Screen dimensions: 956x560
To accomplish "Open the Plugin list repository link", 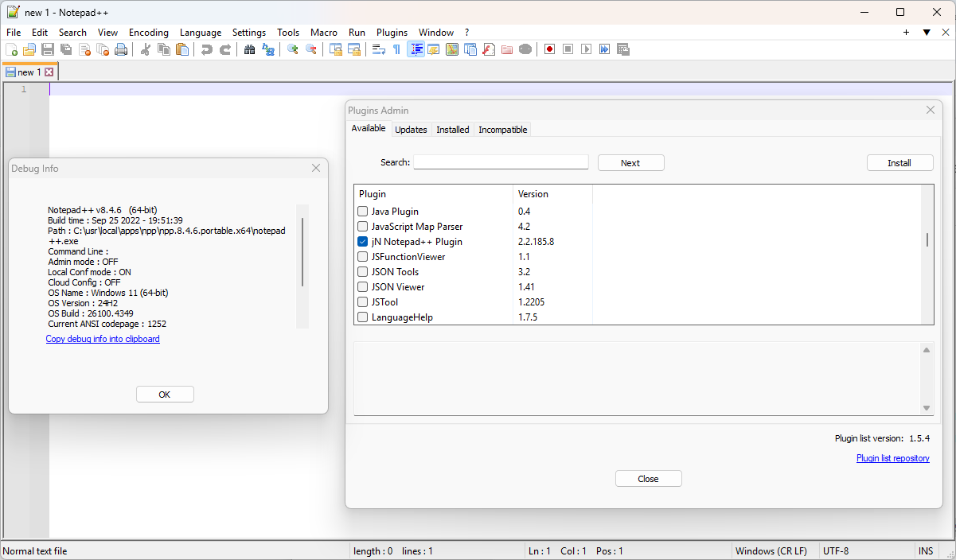I will (x=892, y=458).
